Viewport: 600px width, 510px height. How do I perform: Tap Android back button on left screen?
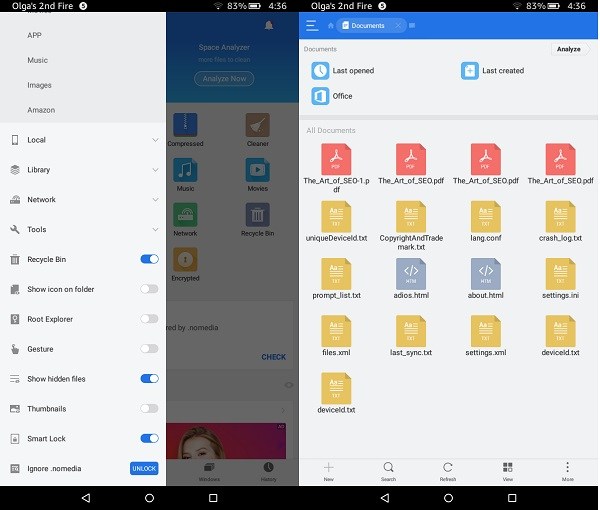click(x=86, y=498)
